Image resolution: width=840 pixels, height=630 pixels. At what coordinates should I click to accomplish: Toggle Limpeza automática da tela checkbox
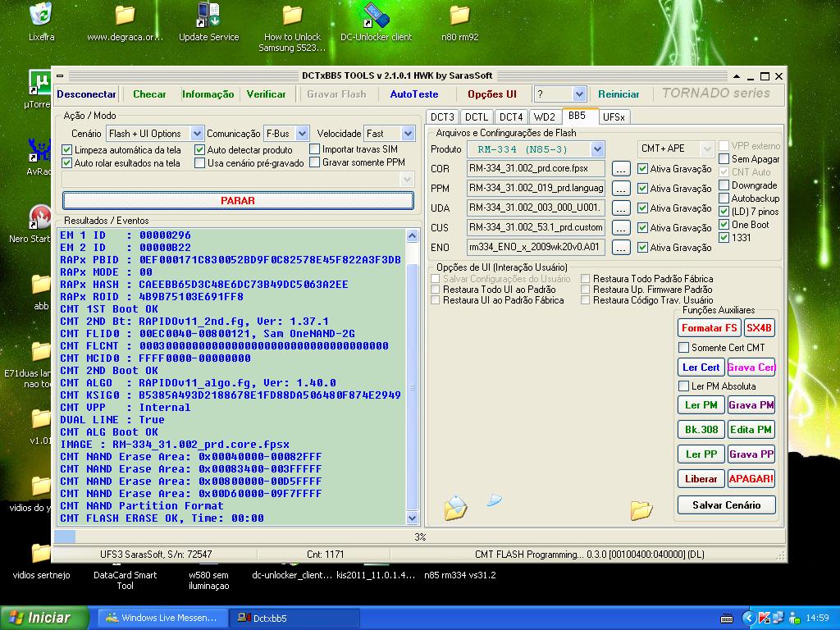pyautogui.click(x=67, y=149)
